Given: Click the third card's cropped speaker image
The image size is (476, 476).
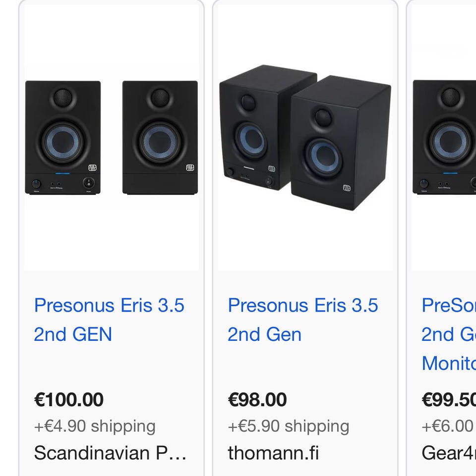Looking at the screenshot, I should (445, 138).
